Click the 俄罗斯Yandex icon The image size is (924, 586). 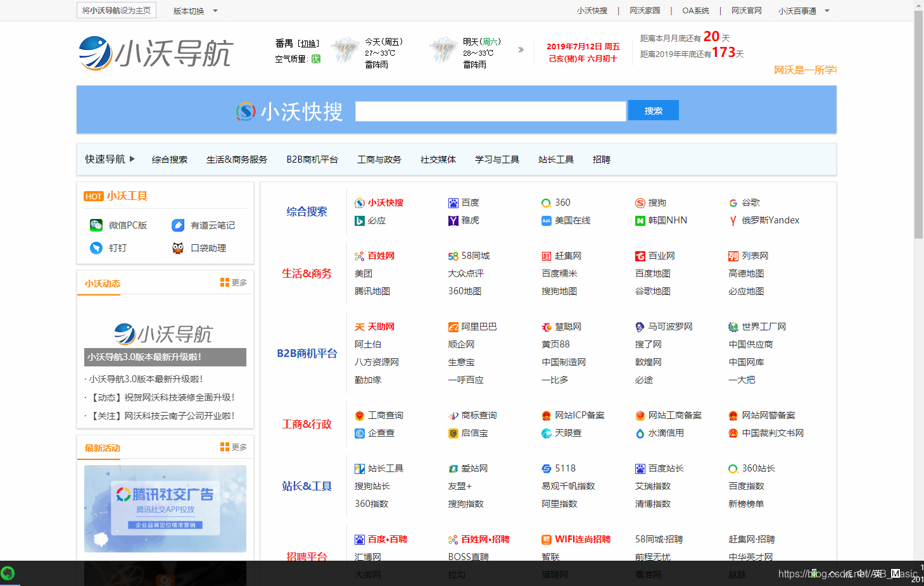click(733, 221)
